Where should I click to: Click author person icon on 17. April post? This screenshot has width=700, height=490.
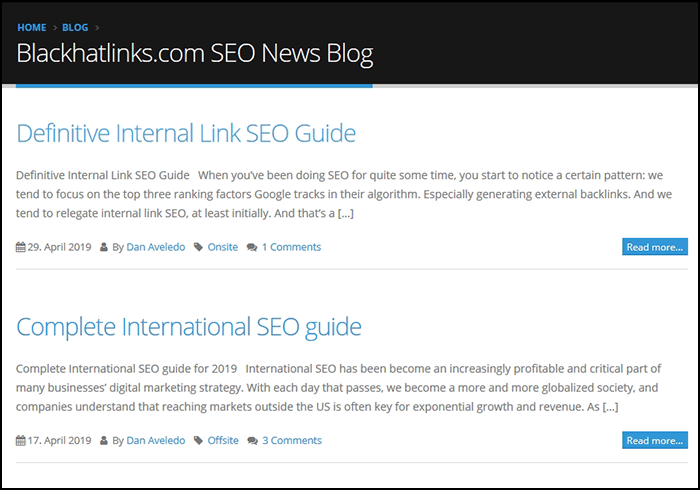click(104, 440)
